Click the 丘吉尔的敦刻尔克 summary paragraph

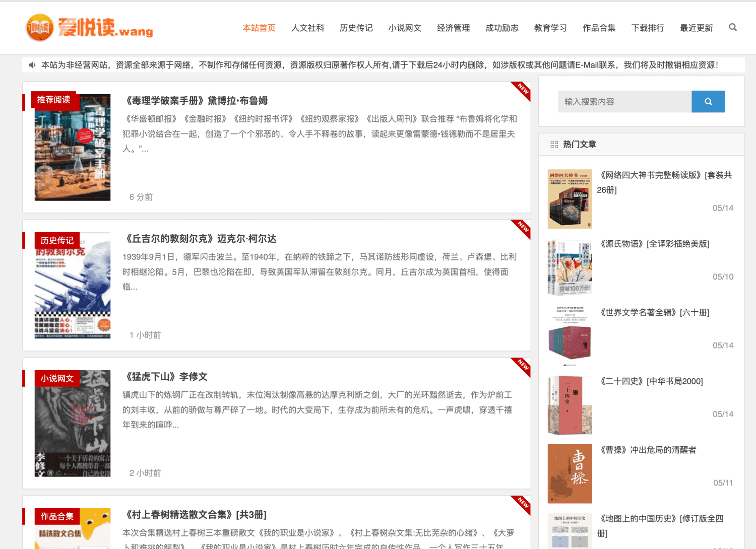[x=320, y=272]
